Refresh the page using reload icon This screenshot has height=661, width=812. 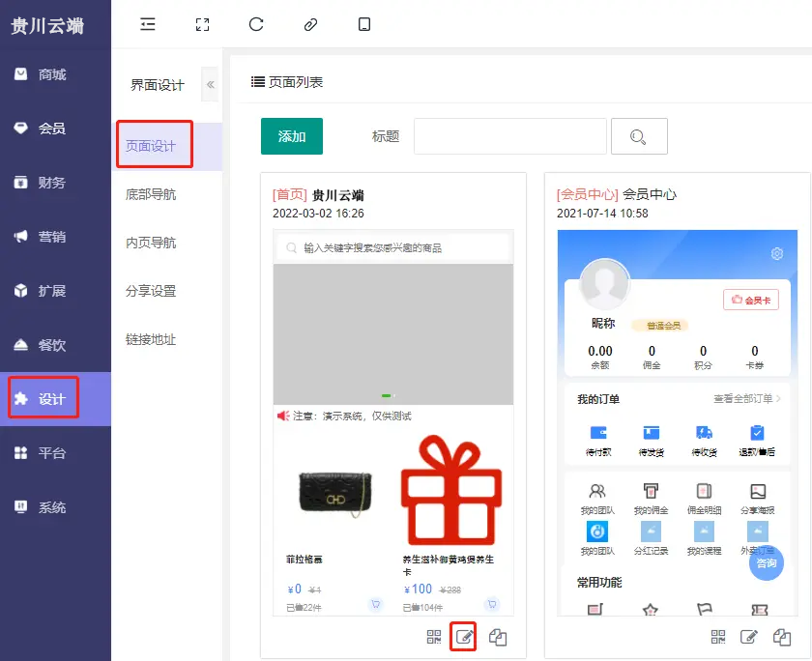pyautogui.click(x=256, y=24)
